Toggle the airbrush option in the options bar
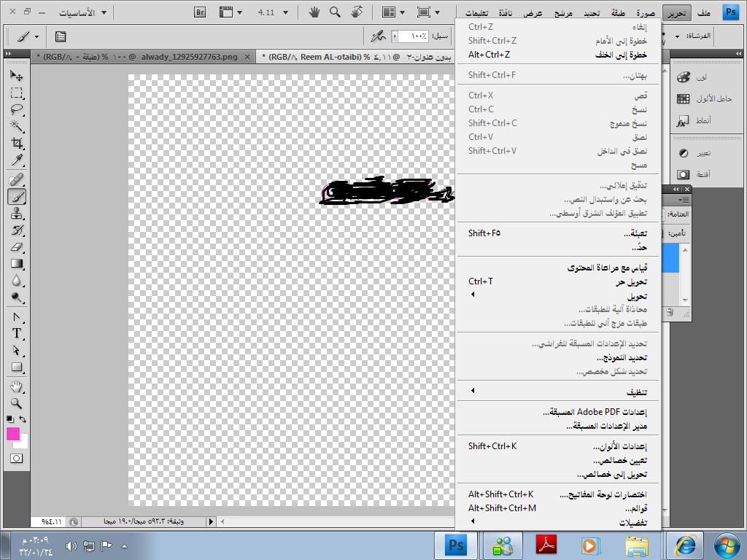This screenshot has height=560, width=747. [x=378, y=36]
